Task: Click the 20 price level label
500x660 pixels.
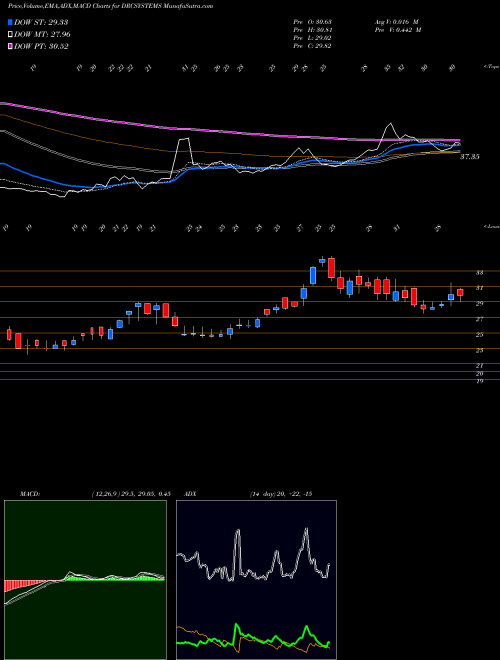Action: pyautogui.click(x=479, y=374)
